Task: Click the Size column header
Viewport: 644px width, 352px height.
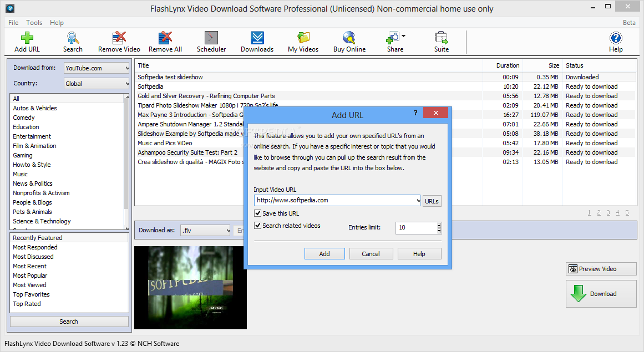Action: click(542, 65)
